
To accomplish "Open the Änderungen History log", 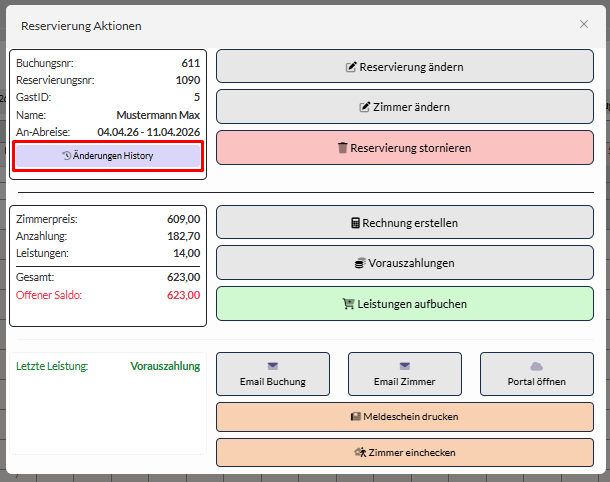I will (107, 155).
